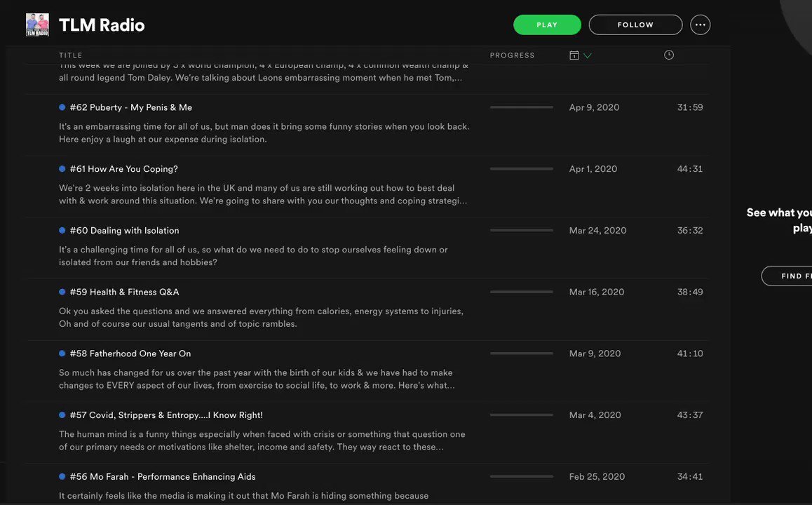Image resolution: width=812 pixels, height=505 pixels.
Task: Click the progress bar of #57 Covid episode
Action: point(522,415)
